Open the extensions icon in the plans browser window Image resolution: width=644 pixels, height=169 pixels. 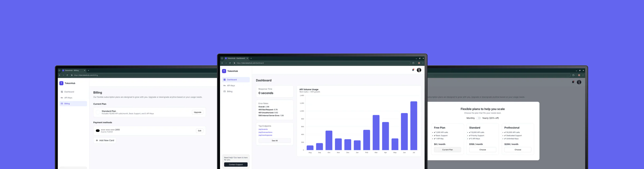click(573, 75)
